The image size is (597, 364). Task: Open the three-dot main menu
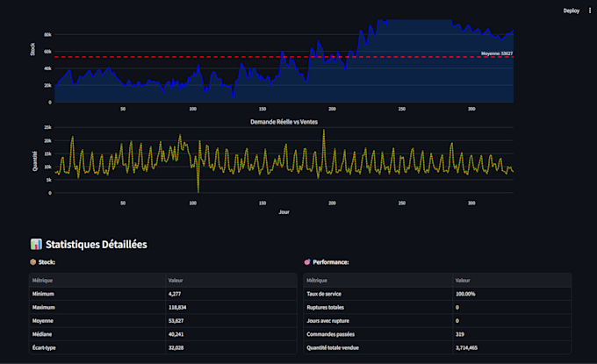click(x=590, y=11)
